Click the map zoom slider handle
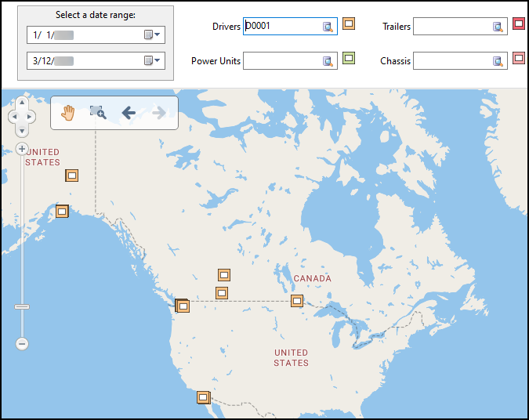The width and height of the screenshot is (529, 420). [22, 306]
